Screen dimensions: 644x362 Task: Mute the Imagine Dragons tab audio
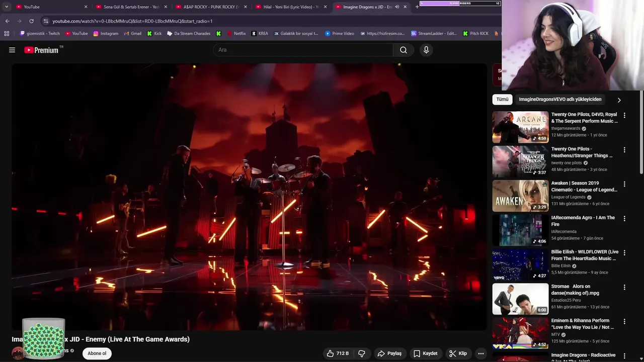(397, 7)
